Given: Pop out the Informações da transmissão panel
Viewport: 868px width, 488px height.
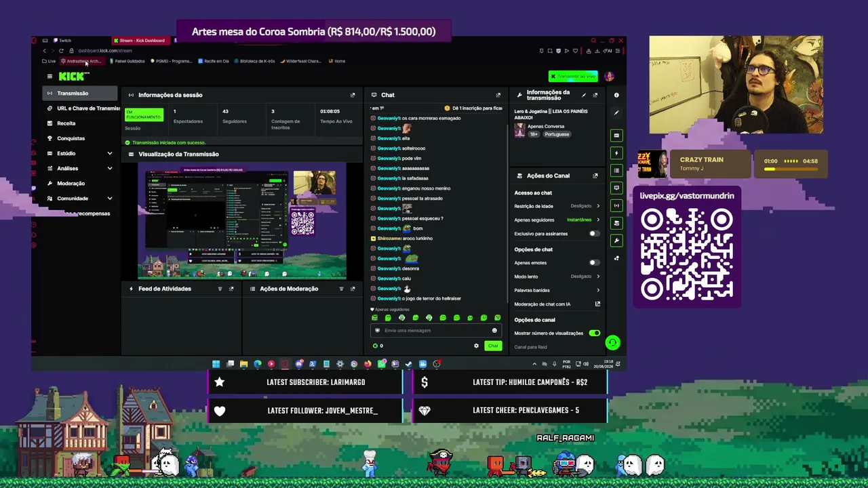Looking at the screenshot, I should pyautogui.click(x=595, y=95).
